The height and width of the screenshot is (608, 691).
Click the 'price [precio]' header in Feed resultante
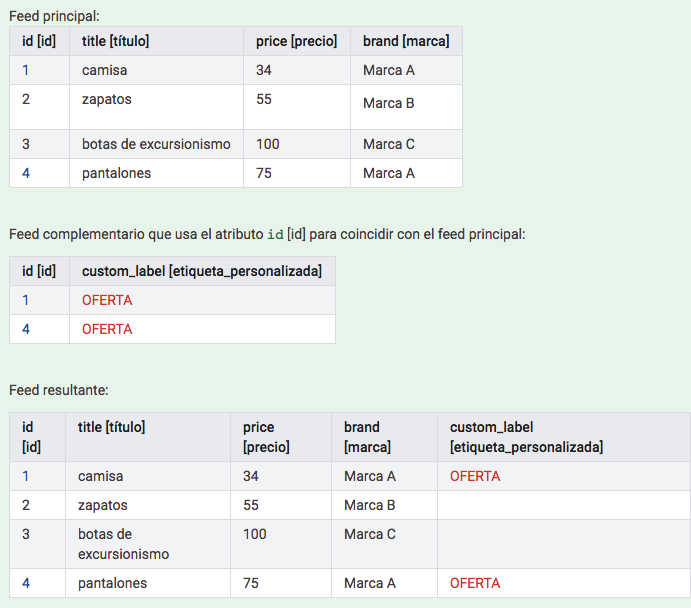266,437
